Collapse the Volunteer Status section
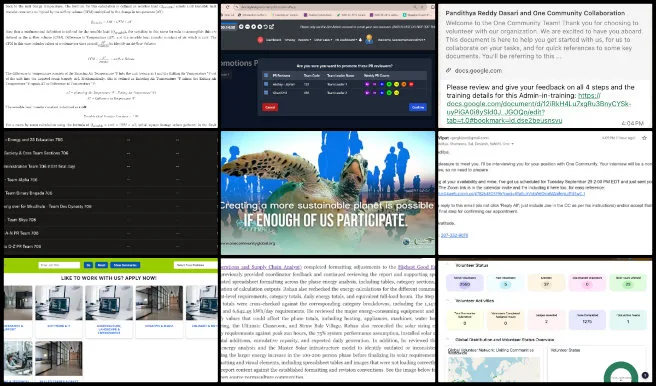This screenshot has height=386, width=656. (x=447, y=265)
